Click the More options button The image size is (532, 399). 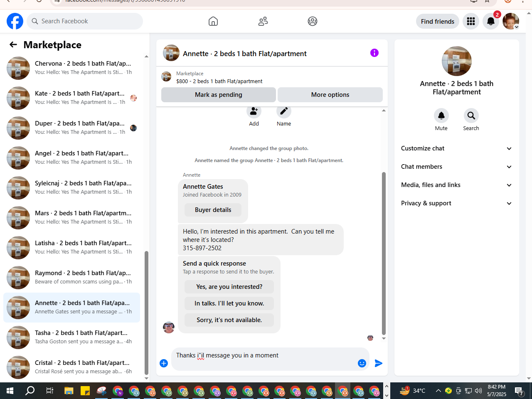pos(330,95)
